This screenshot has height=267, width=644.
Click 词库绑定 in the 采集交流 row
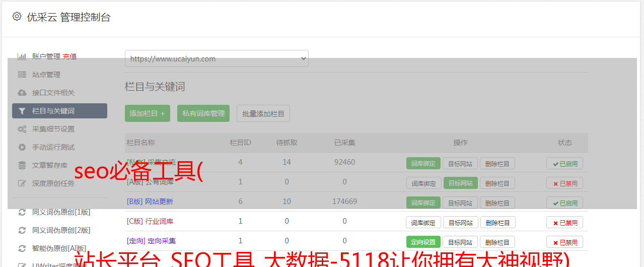pyautogui.click(x=423, y=163)
